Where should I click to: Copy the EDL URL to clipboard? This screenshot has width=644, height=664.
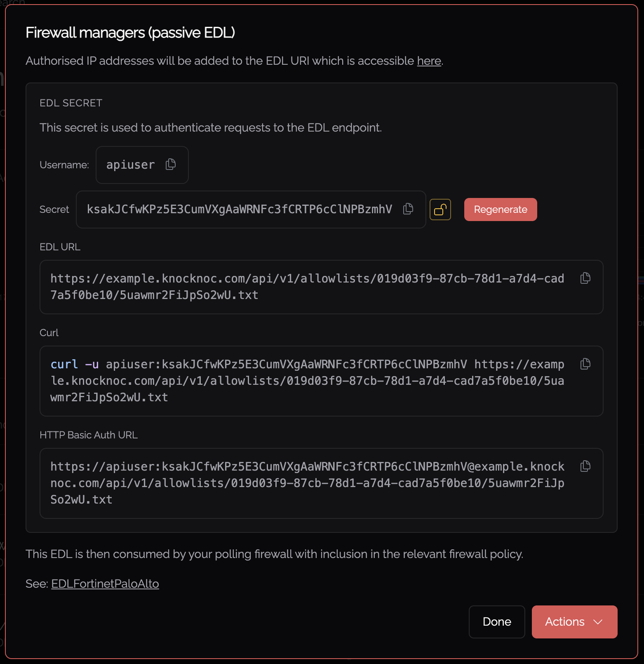click(585, 278)
